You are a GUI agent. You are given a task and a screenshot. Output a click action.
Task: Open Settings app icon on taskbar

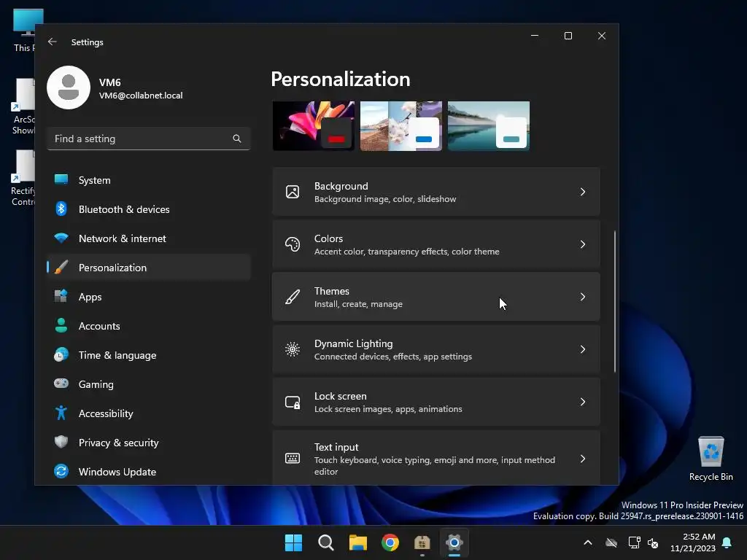point(454,542)
